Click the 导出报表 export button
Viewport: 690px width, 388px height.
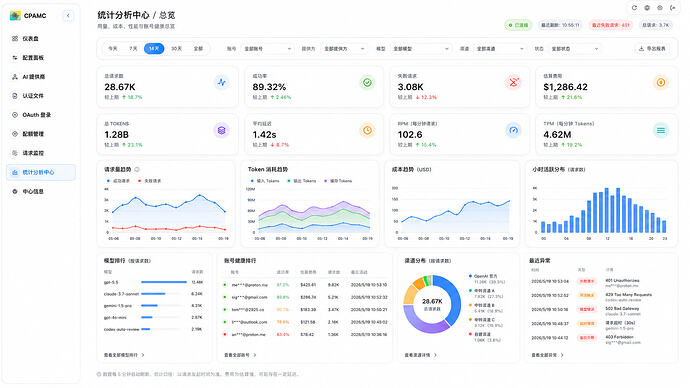pyautogui.click(x=652, y=48)
